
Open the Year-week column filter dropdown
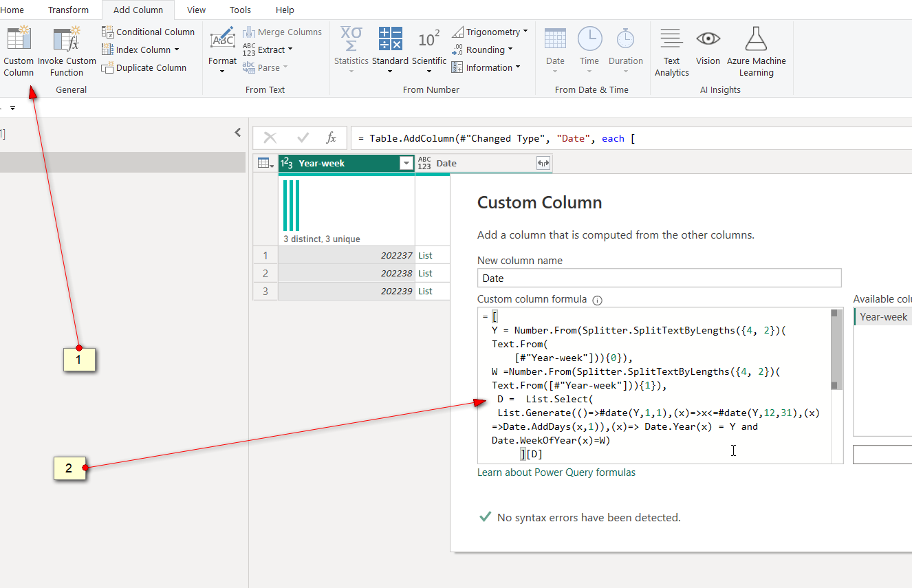[406, 163]
